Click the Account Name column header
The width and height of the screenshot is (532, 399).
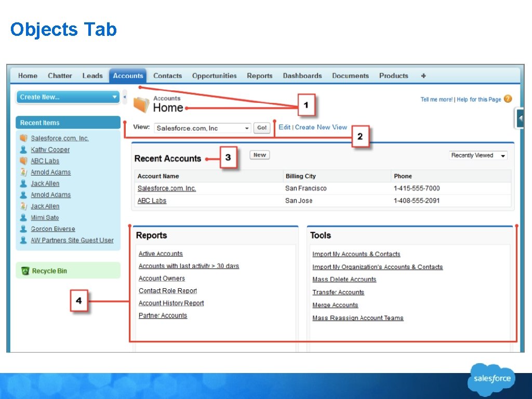point(158,176)
